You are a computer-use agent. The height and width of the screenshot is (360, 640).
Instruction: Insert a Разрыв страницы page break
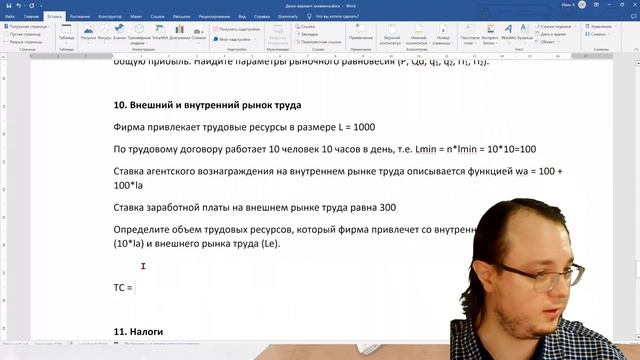(23, 42)
